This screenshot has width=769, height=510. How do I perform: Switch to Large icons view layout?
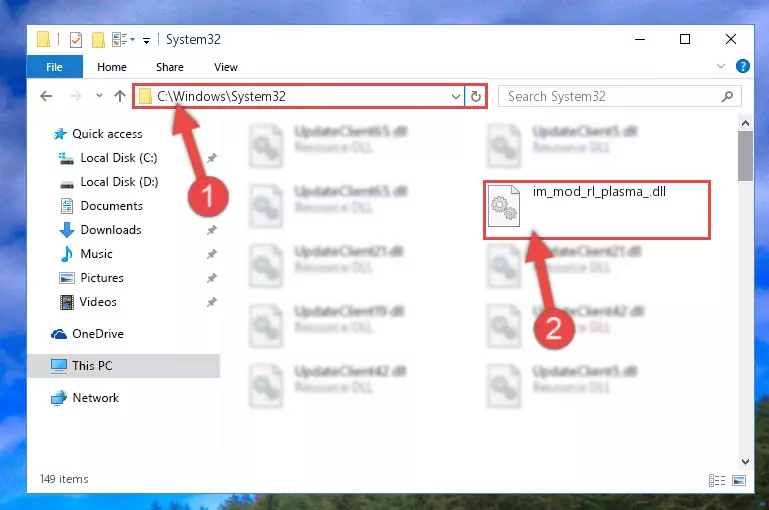tap(739, 481)
